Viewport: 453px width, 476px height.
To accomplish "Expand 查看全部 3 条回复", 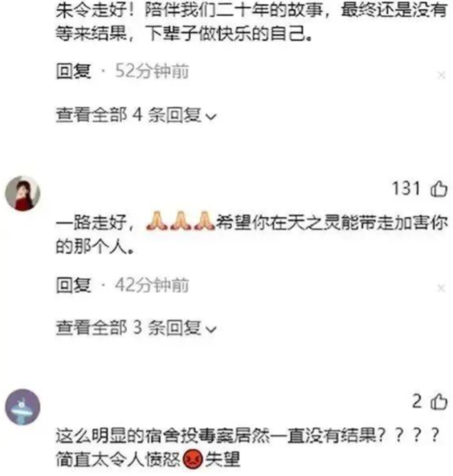I will pos(137,328).
